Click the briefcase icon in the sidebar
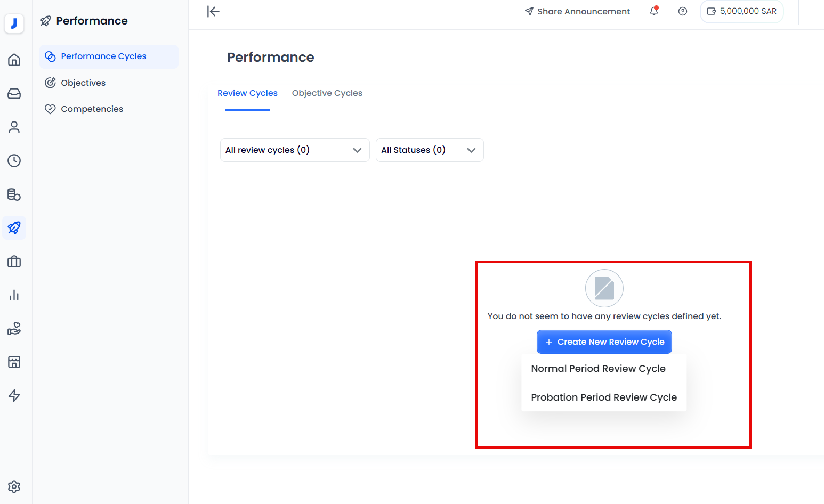 pyautogui.click(x=14, y=262)
